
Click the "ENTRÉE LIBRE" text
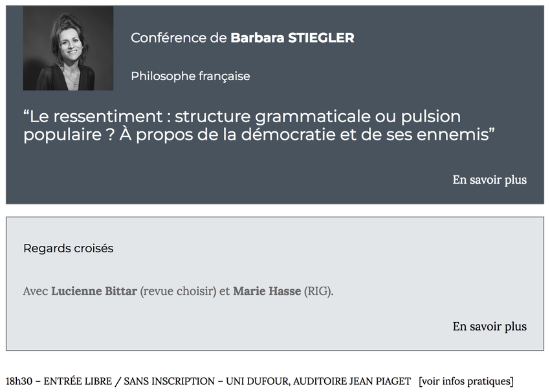click(x=78, y=381)
